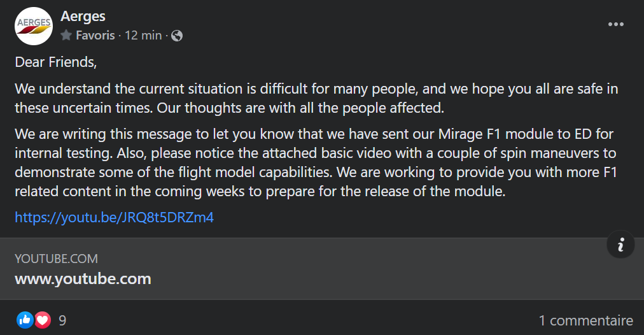Click the grey link preview card
The image size is (644, 335).
point(322,269)
